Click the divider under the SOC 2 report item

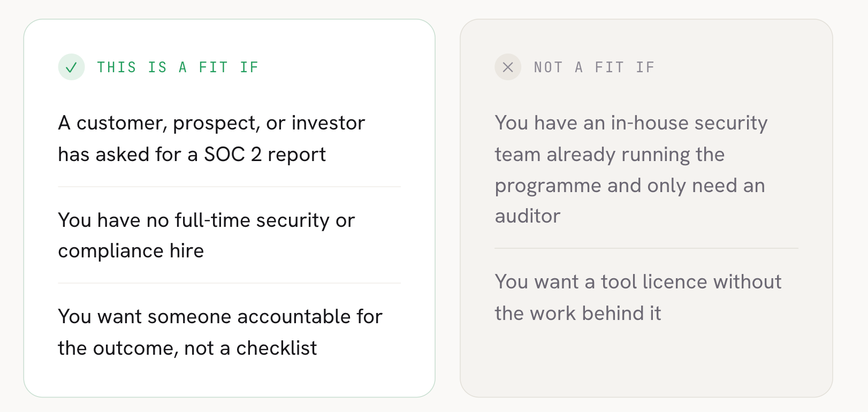coord(230,187)
